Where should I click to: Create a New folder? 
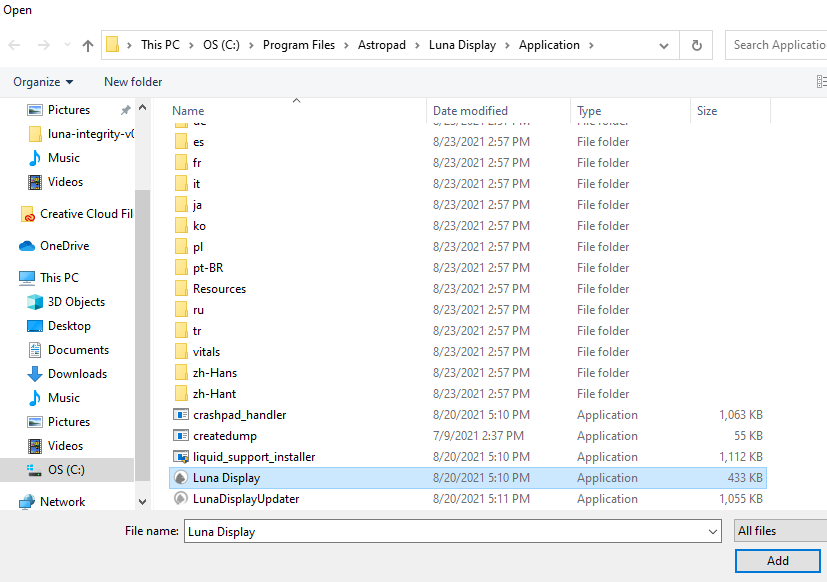click(x=133, y=82)
